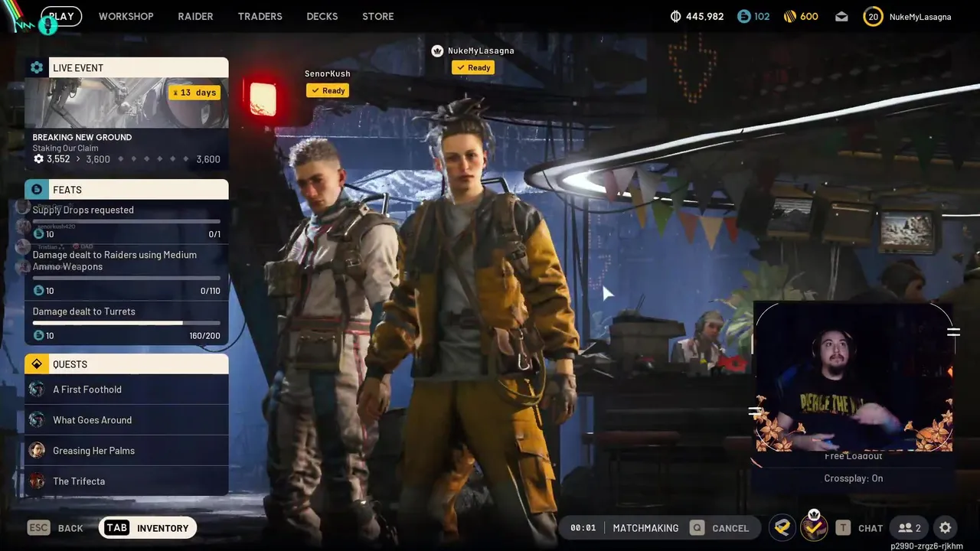980x551 pixels.
Task: Click the teal microphone icon
Action: (x=47, y=26)
